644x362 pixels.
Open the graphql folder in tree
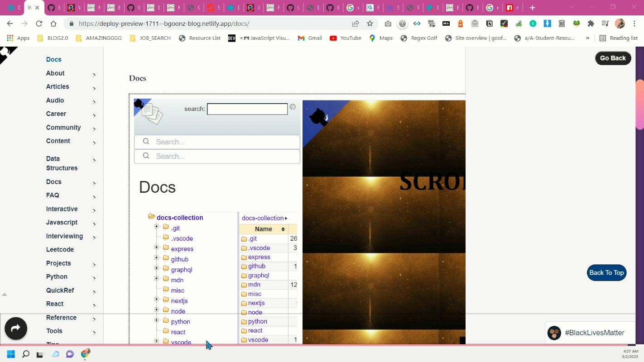tap(182, 270)
